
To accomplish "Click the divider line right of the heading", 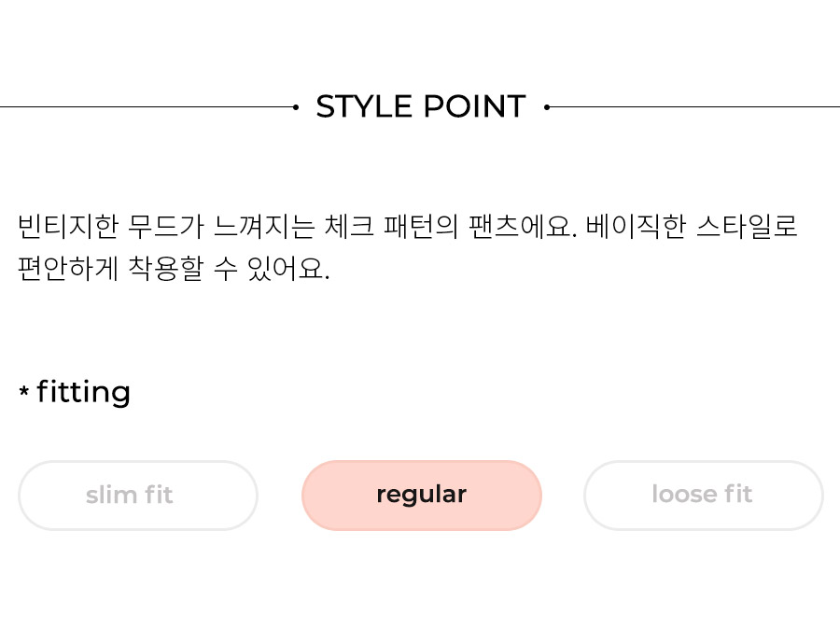I will coord(694,107).
